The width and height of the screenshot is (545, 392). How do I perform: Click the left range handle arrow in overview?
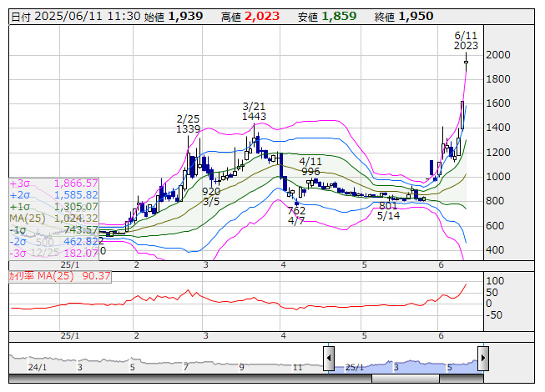point(329,360)
